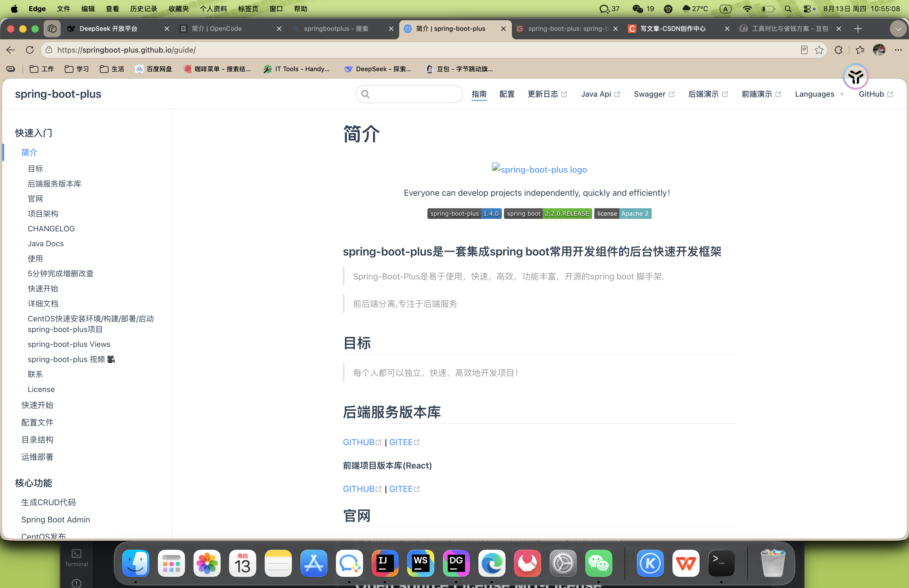The image size is (909, 588).
Task: Open the reader view icon in address bar
Action: tap(804, 50)
